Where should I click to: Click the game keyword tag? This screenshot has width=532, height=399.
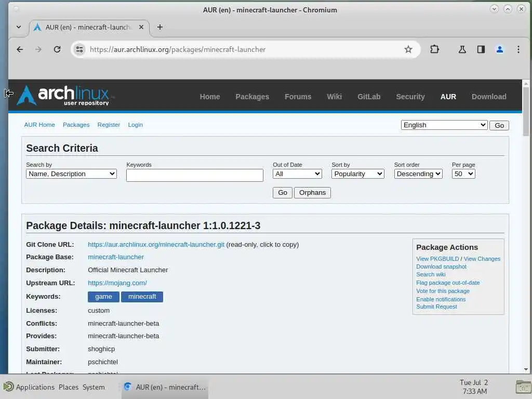(103, 297)
